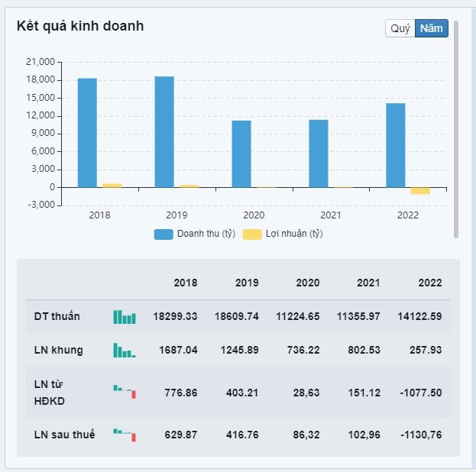Click the LN sau thuế sparkline icon
Screen dimensions: 476x472
tap(124, 434)
